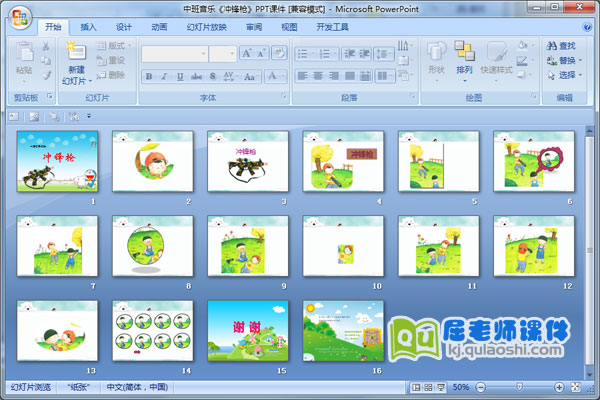
Task: Open the Line Spacing dropdown
Action: point(384,54)
